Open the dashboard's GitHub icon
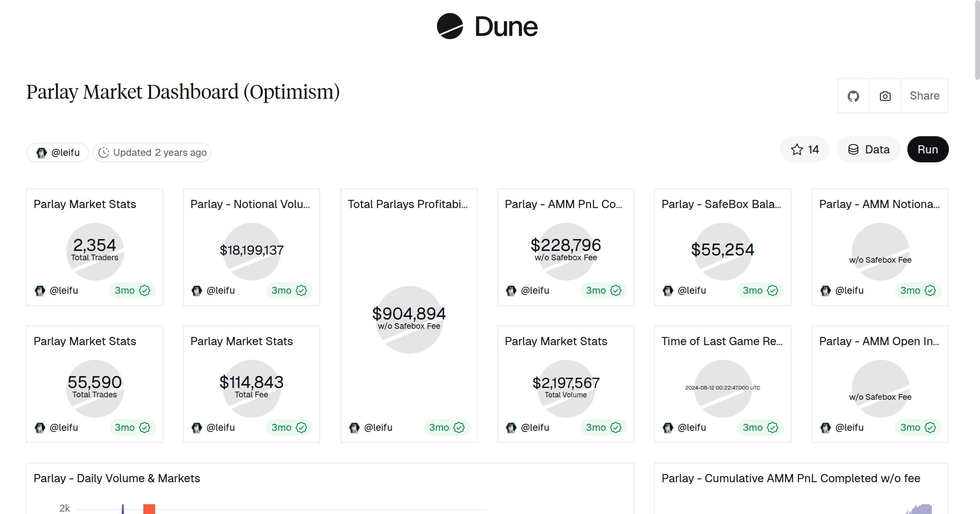980x514 pixels. tap(853, 95)
